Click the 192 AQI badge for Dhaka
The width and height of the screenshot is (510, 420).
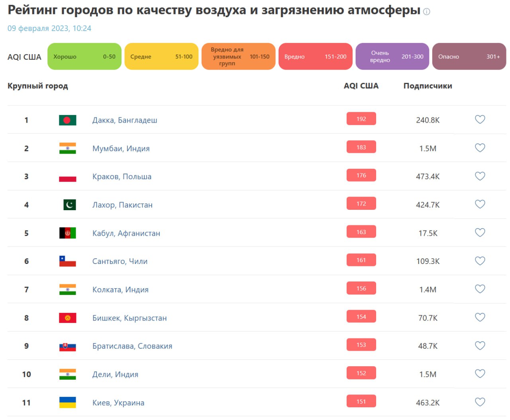(361, 119)
